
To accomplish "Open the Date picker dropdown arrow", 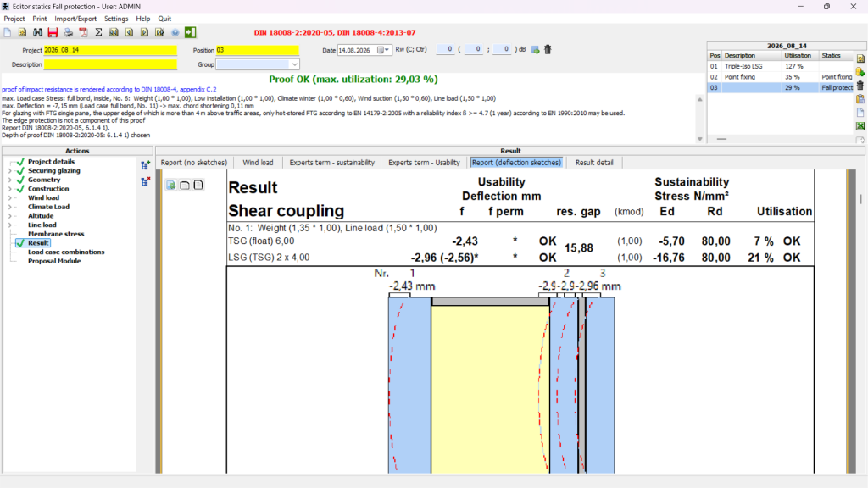I will pos(387,50).
